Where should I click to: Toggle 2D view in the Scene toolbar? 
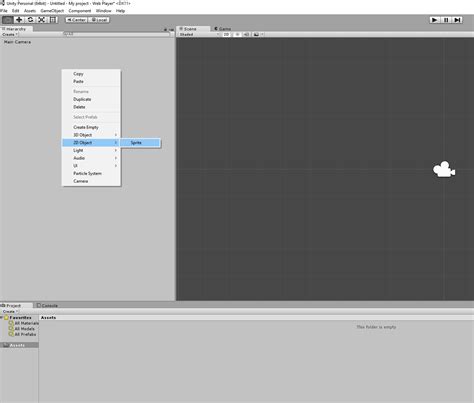coord(226,34)
